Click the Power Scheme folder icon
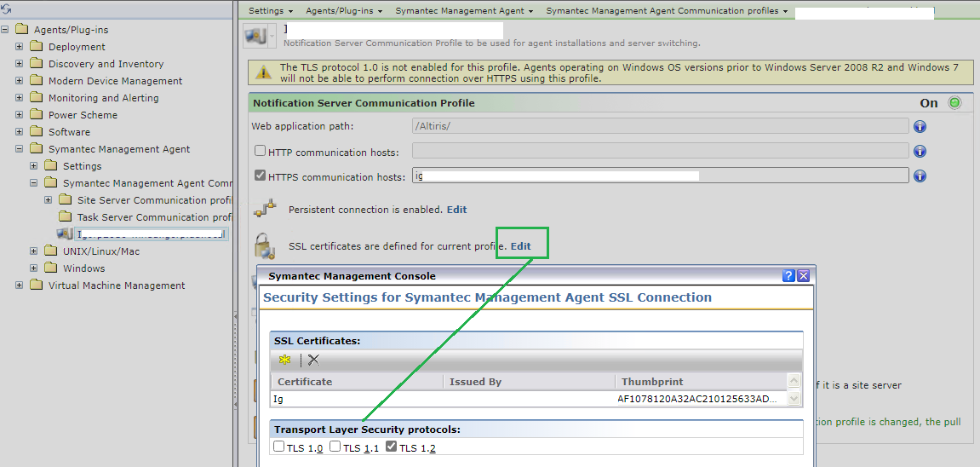The width and height of the screenshot is (980, 467). tap(37, 115)
